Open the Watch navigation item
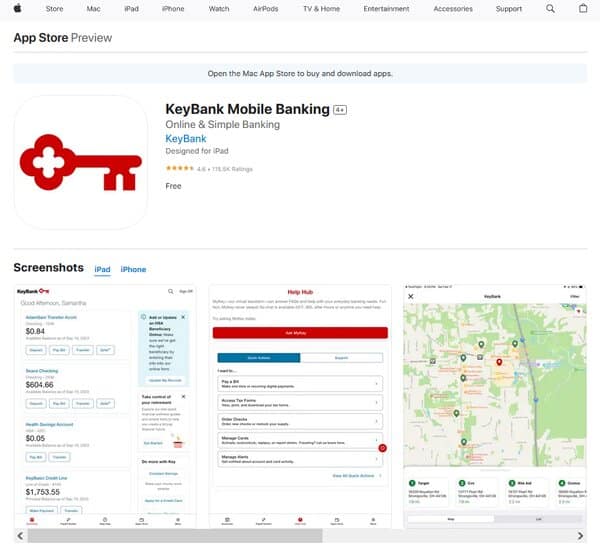The width and height of the screenshot is (600, 549). click(219, 8)
